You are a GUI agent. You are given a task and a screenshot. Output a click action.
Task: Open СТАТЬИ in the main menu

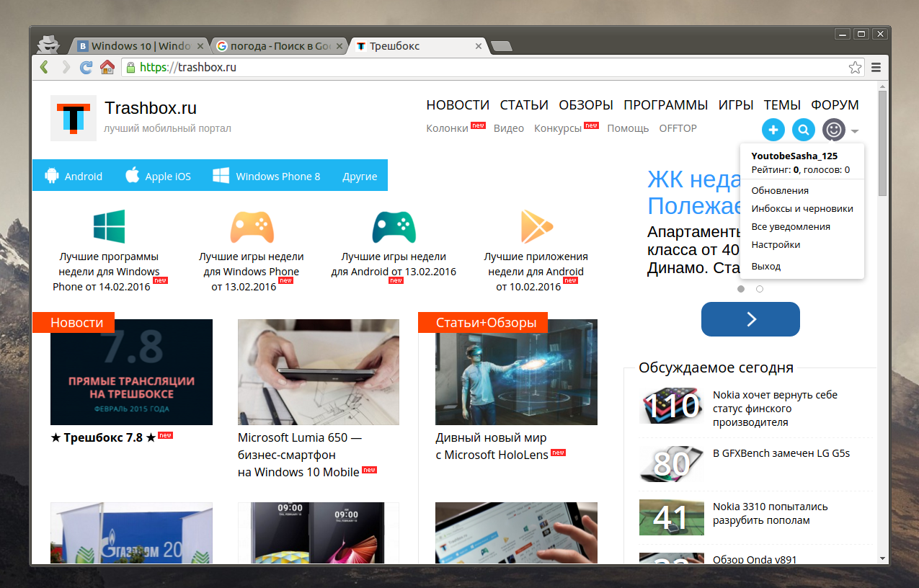coord(524,105)
